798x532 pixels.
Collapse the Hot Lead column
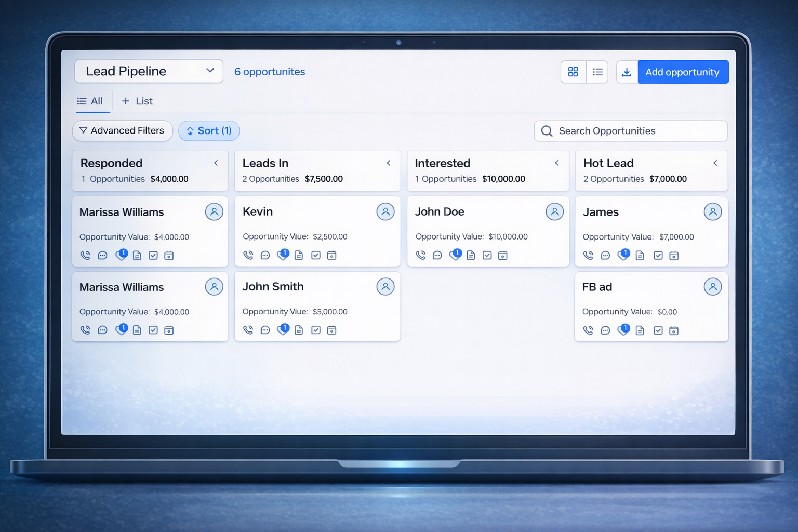point(715,163)
